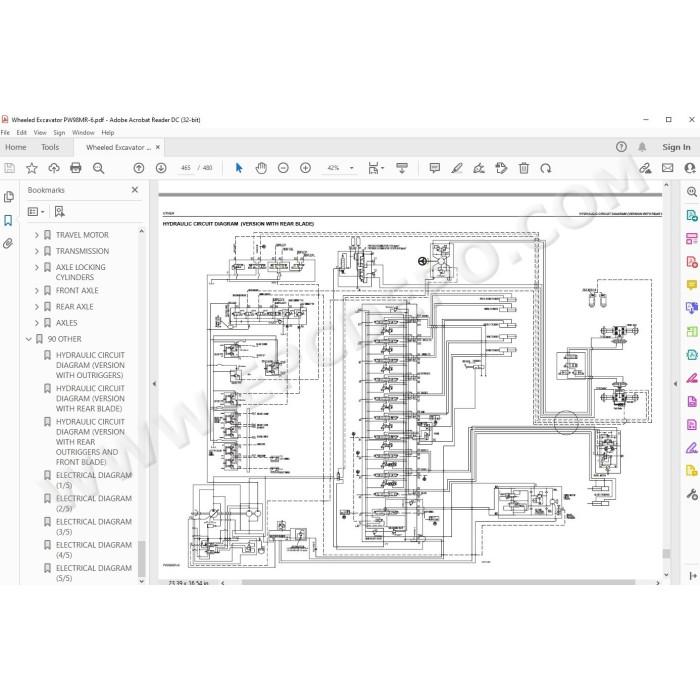
Task: Open the Find text search tool
Action: (98, 168)
